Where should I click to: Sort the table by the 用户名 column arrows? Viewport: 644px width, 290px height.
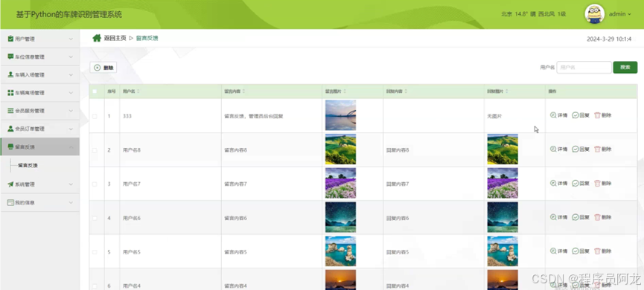point(138,91)
